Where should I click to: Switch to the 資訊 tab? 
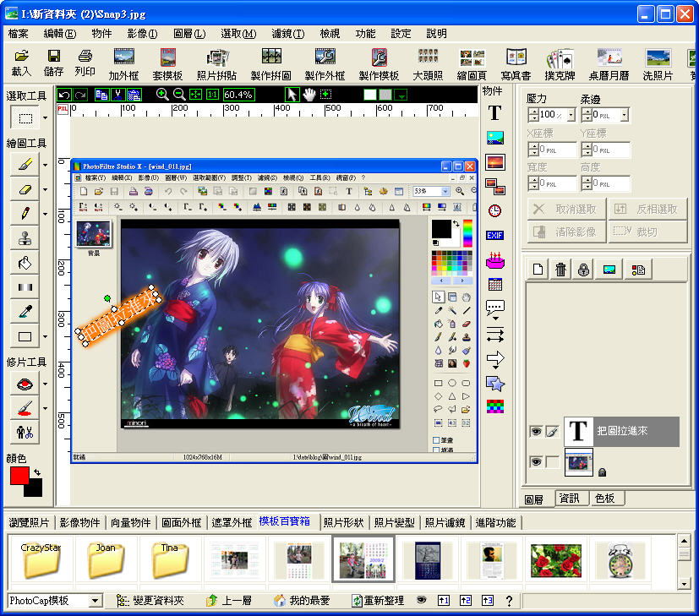pyautogui.click(x=570, y=499)
